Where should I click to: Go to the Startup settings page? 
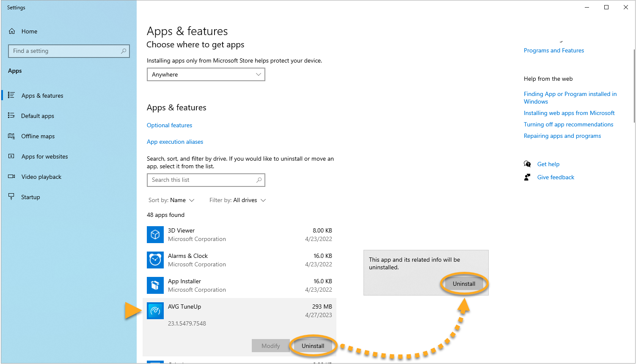pyautogui.click(x=30, y=197)
